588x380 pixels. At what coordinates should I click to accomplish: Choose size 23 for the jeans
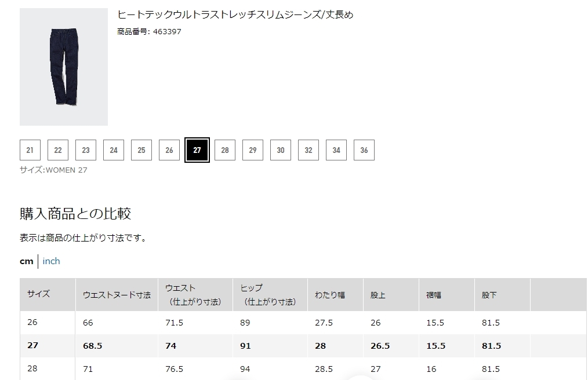pyautogui.click(x=85, y=149)
